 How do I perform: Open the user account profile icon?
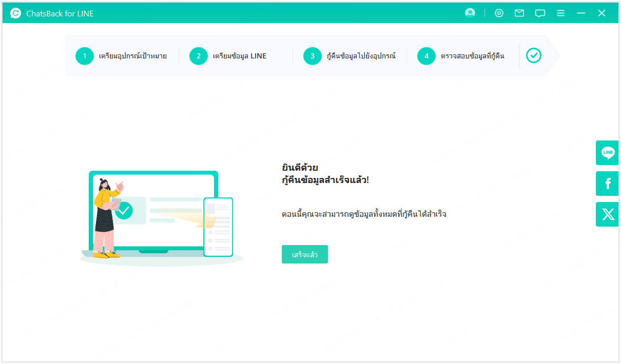click(x=470, y=13)
